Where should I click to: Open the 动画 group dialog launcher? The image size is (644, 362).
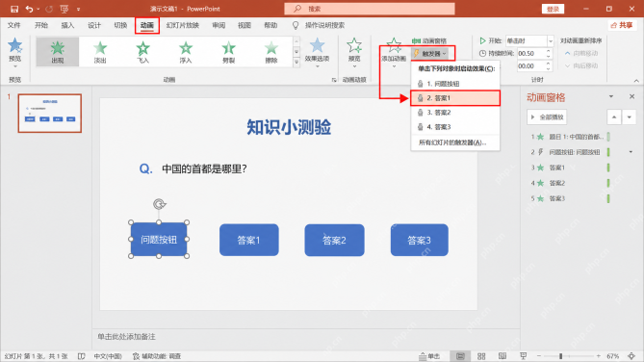(334, 80)
